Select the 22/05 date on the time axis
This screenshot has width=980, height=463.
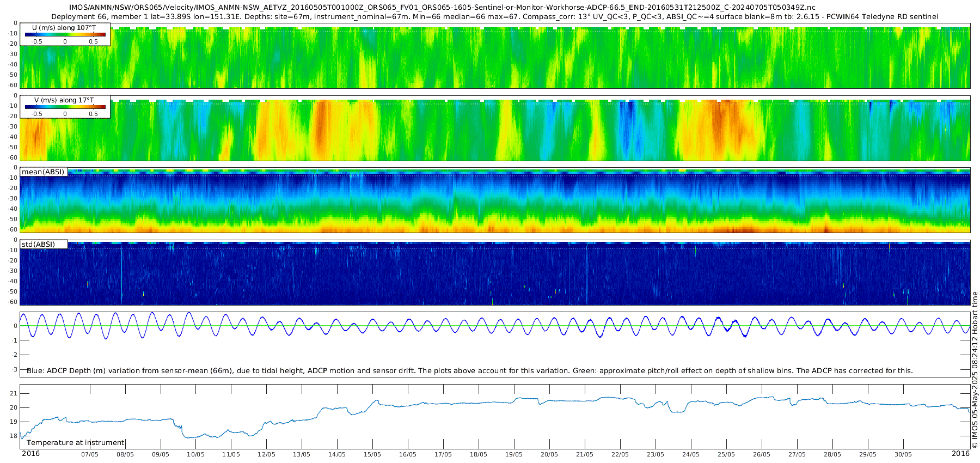(620, 454)
